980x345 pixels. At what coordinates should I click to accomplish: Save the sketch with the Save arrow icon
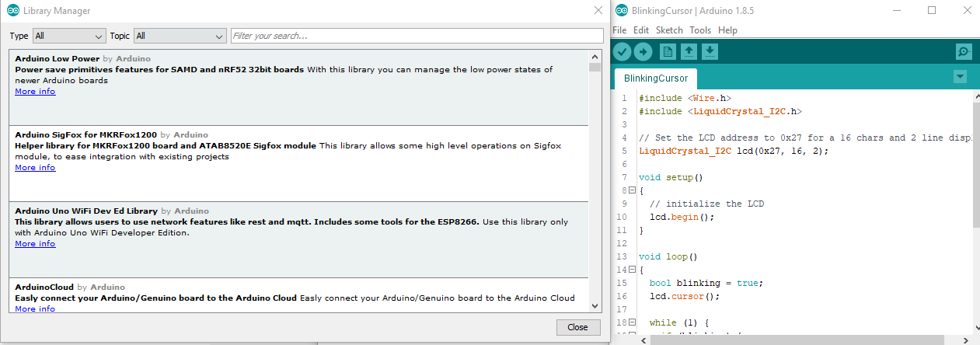pyautogui.click(x=710, y=52)
